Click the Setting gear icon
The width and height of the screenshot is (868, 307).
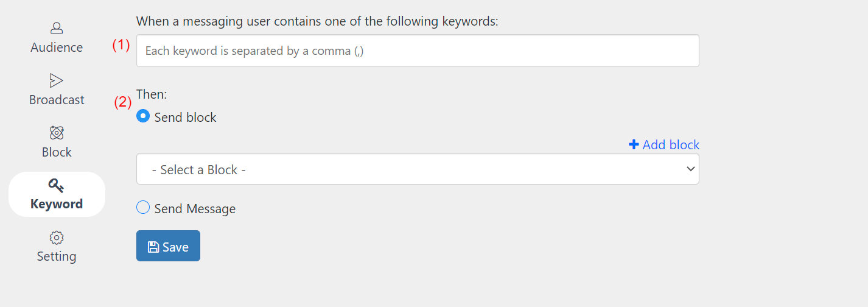coord(57,238)
